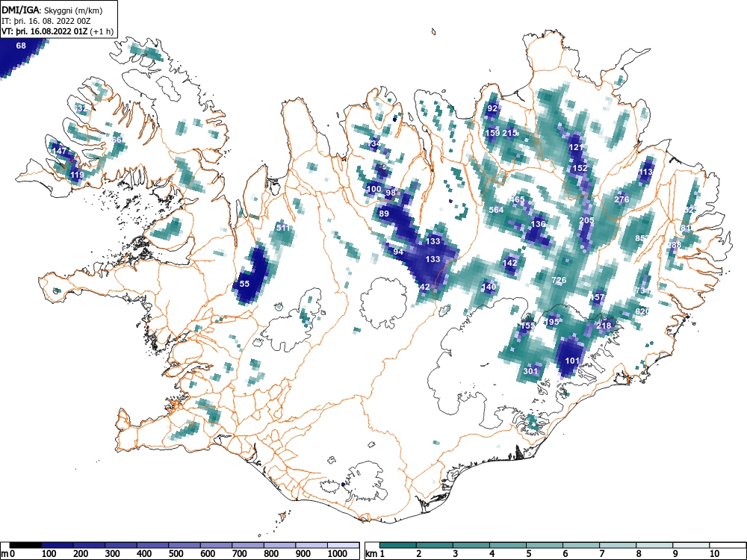Image resolution: width=747 pixels, height=560 pixels.
Task: Click the black 0–100 m legend swatch
Action: [25, 545]
